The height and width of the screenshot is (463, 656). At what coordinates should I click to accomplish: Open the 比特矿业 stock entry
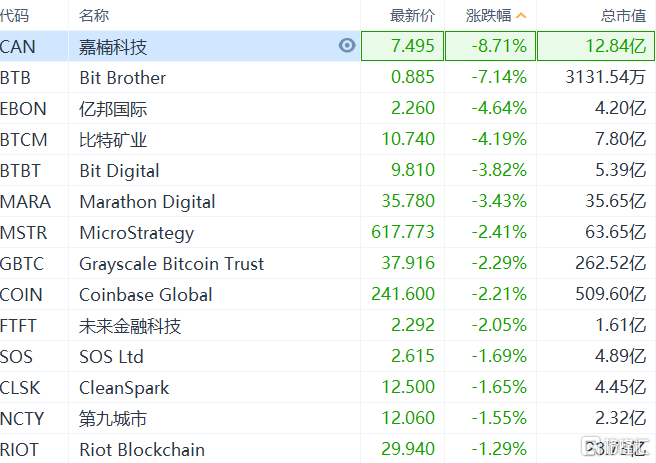(113, 140)
